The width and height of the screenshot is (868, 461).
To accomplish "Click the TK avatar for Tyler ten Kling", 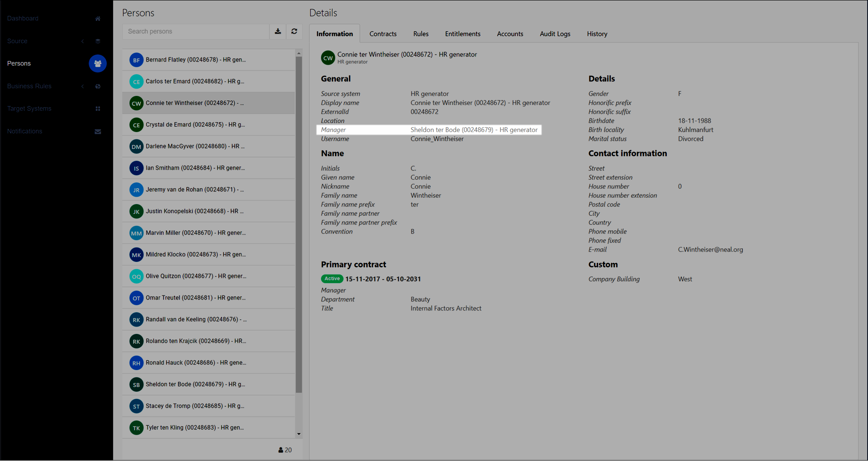I will pyautogui.click(x=136, y=428).
